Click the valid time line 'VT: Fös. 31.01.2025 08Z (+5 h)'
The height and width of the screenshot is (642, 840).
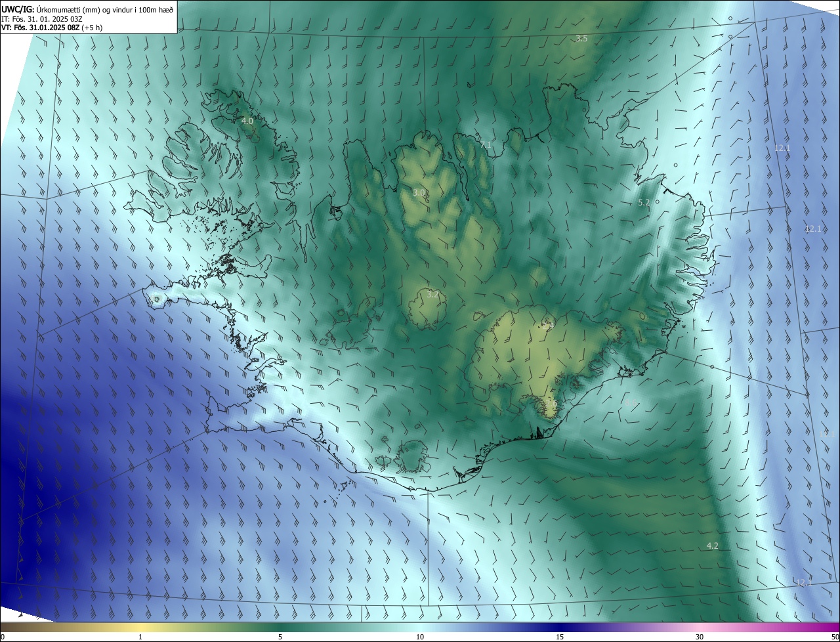pyautogui.click(x=53, y=28)
